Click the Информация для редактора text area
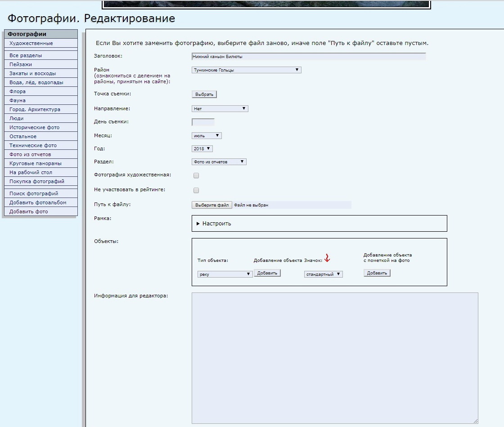 pyautogui.click(x=335, y=358)
